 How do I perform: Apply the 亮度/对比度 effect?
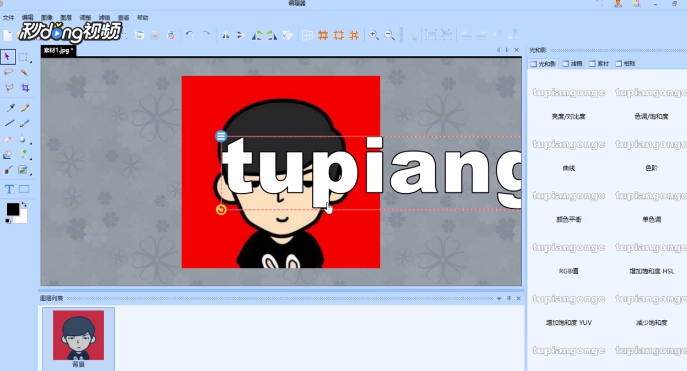[x=568, y=117]
